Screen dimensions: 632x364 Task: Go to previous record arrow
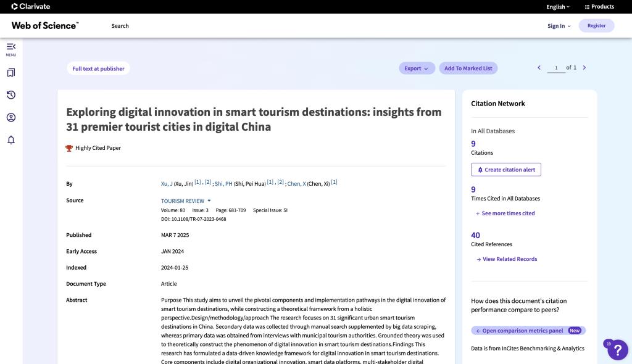[x=539, y=68]
